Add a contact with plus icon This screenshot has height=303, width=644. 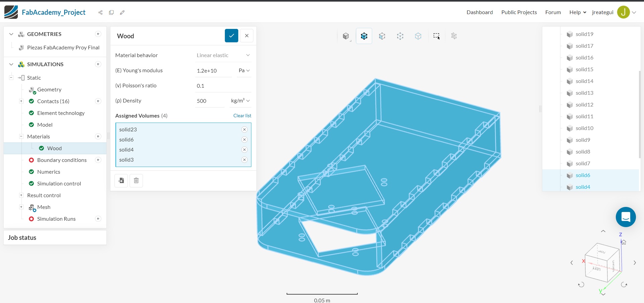click(x=98, y=101)
